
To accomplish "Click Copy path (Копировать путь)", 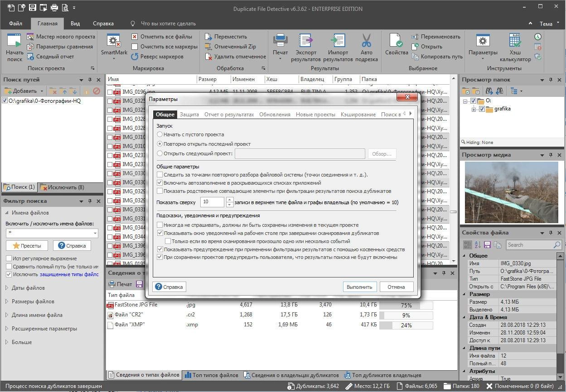I will pos(437,57).
